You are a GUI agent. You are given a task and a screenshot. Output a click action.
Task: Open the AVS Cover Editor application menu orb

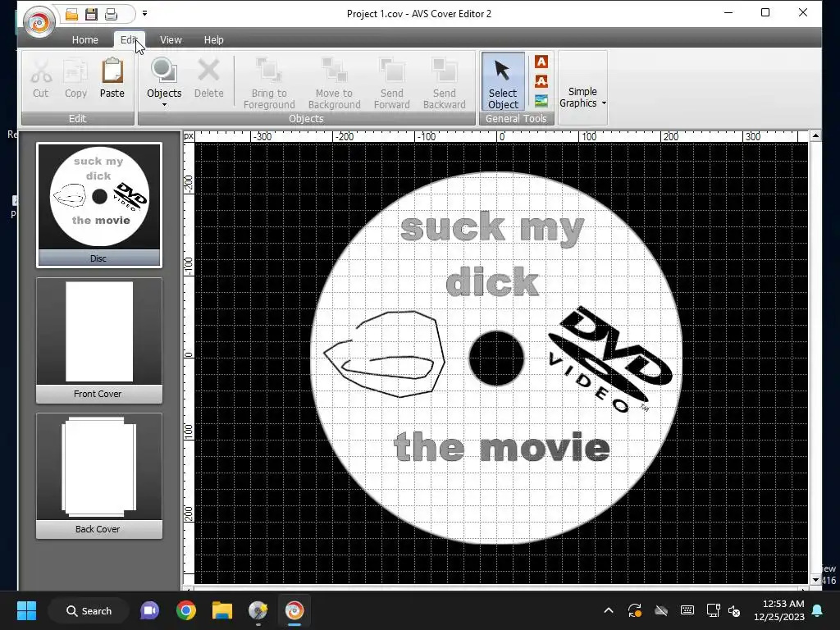point(39,22)
